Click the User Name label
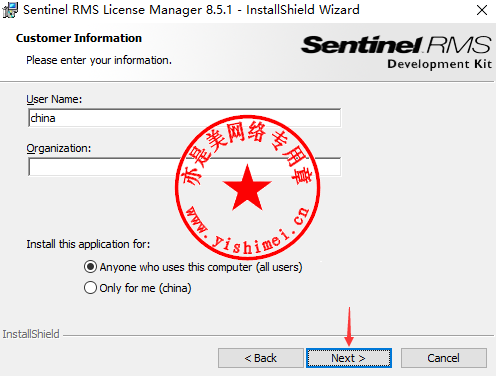This screenshot has width=496, height=376. point(54,99)
